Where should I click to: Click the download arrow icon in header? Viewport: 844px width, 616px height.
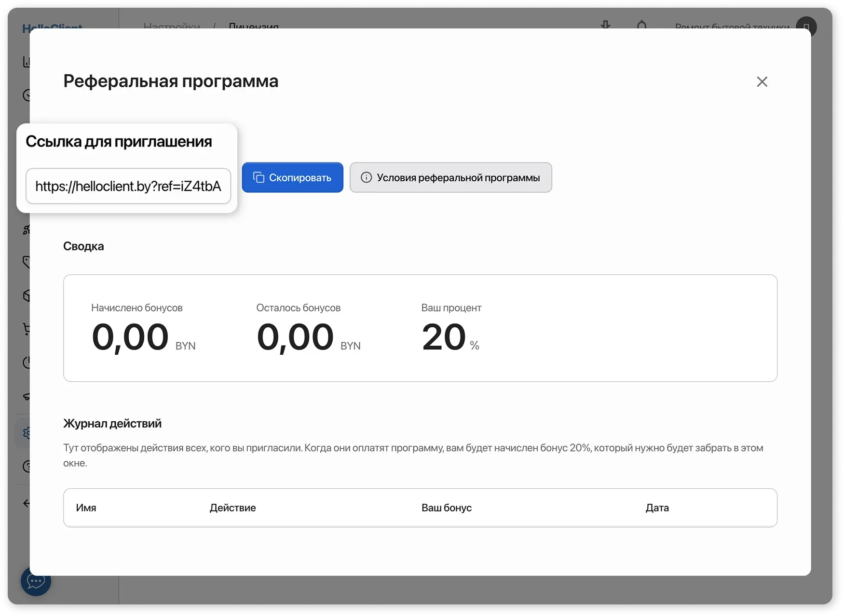click(x=605, y=24)
